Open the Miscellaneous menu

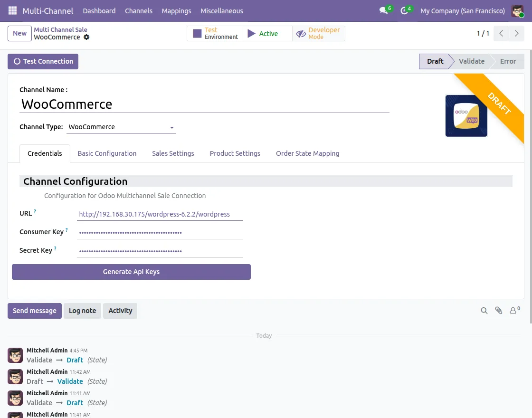(x=221, y=11)
